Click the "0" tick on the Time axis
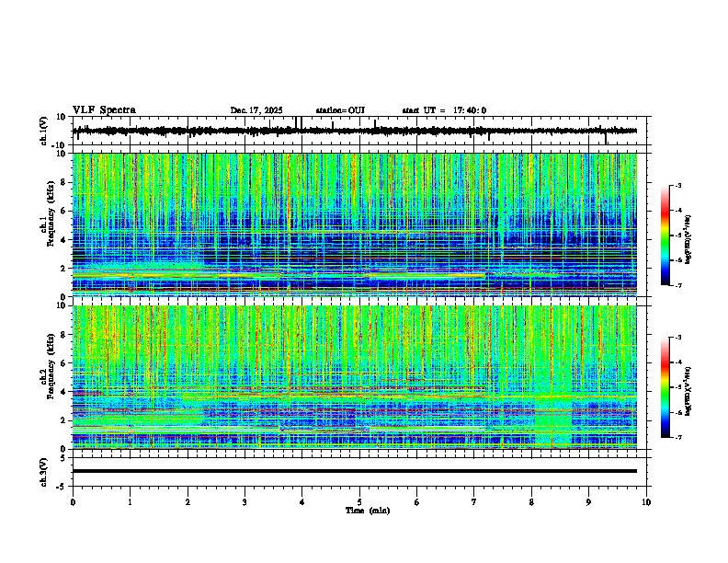Viewport: 728px width, 563px height. click(x=73, y=502)
